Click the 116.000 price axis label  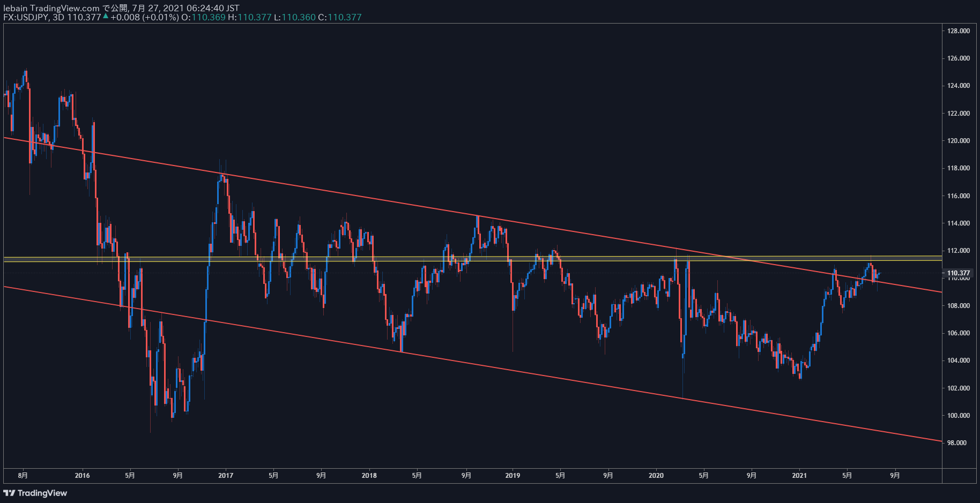tap(959, 196)
